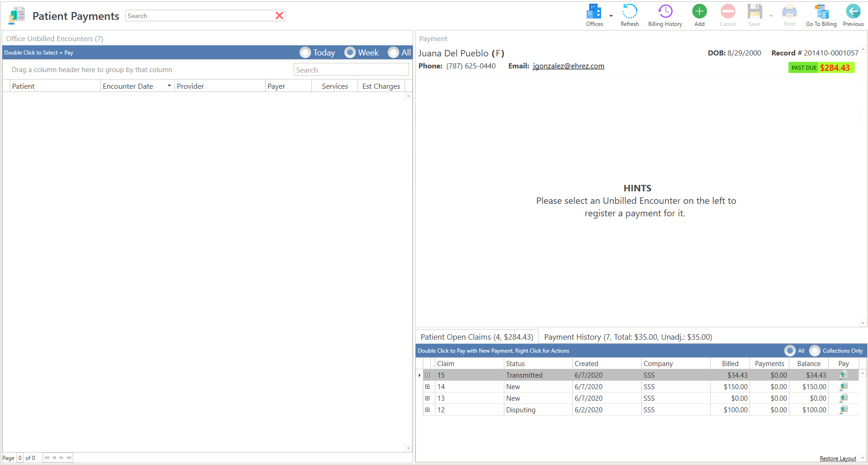Sort claims by Created column

click(x=607, y=363)
